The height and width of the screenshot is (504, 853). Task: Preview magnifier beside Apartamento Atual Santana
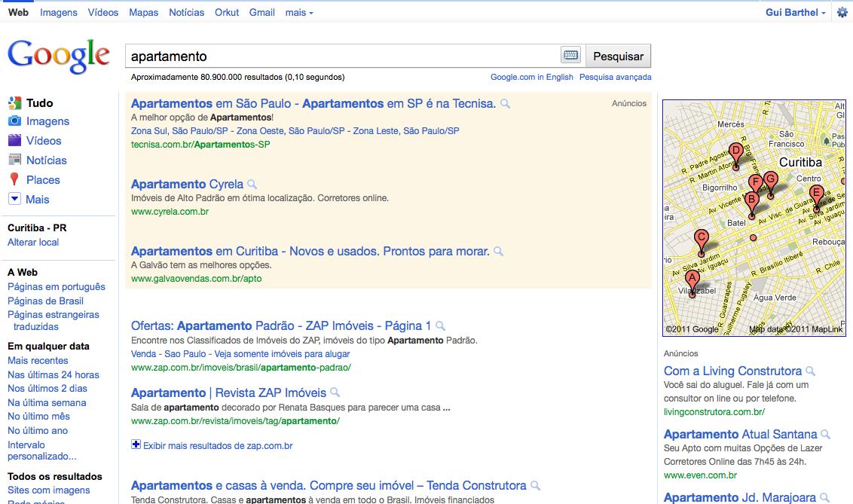tap(826, 434)
